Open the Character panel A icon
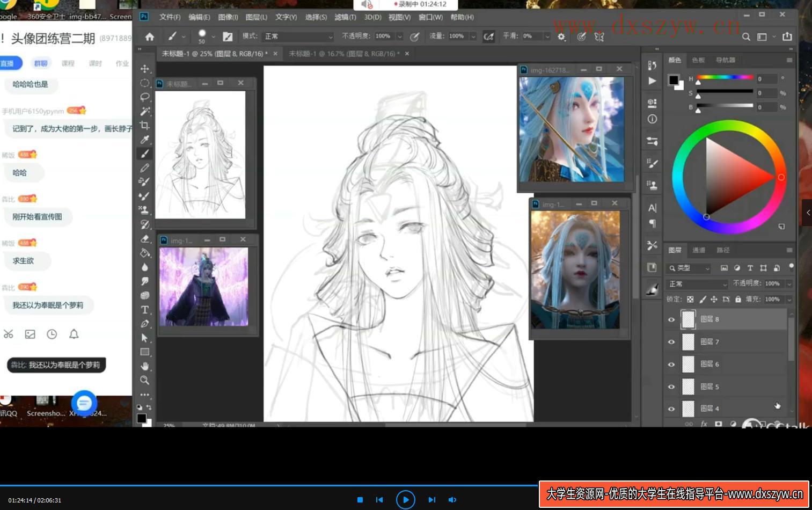Viewport: 812px width, 510px height. click(x=652, y=208)
